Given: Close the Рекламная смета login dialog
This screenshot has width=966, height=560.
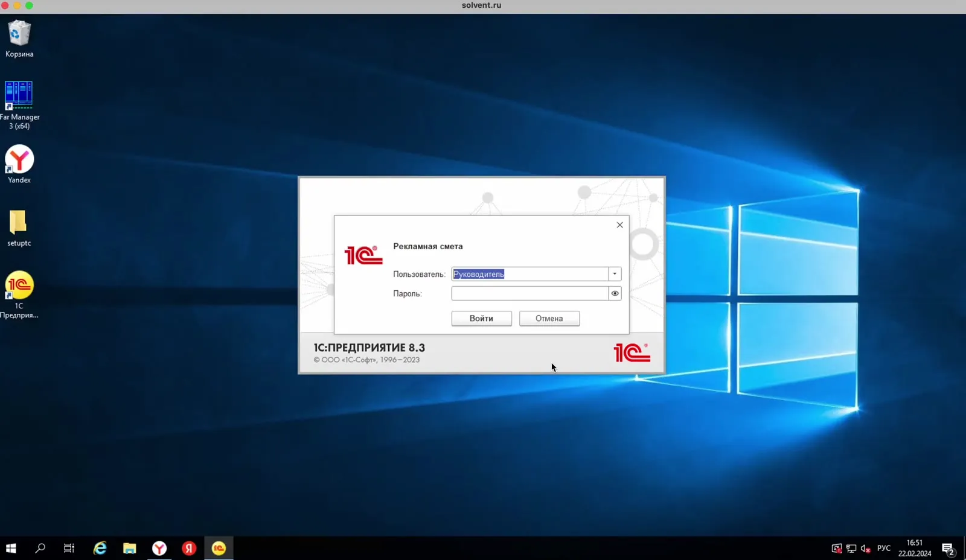Looking at the screenshot, I should 619,224.
